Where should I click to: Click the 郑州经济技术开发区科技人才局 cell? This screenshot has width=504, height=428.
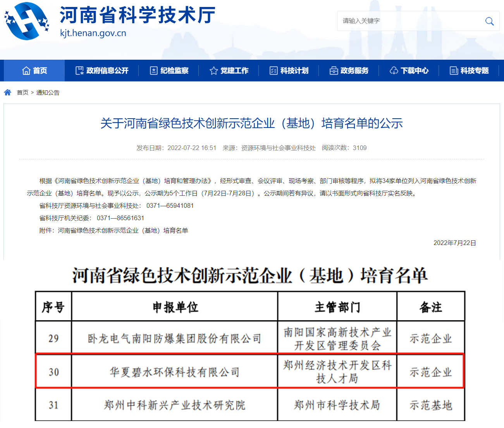point(337,371)
